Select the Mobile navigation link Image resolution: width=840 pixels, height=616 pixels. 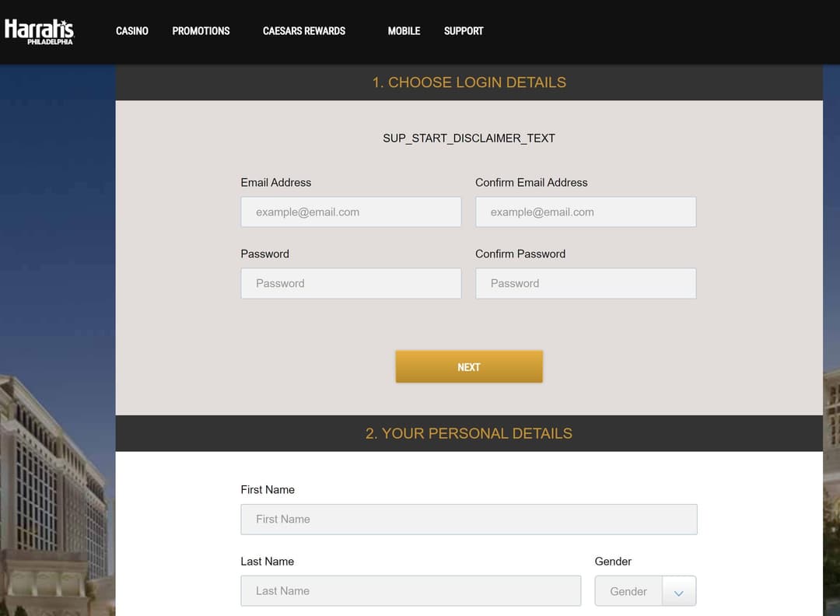404,31
